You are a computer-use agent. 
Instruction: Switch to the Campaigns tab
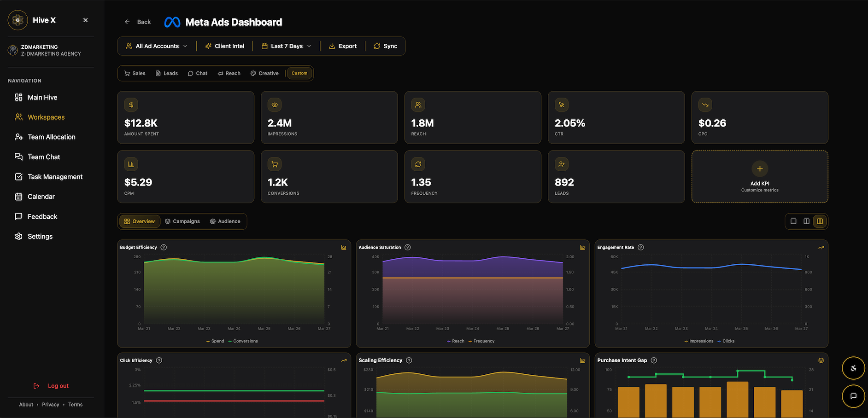182,221
